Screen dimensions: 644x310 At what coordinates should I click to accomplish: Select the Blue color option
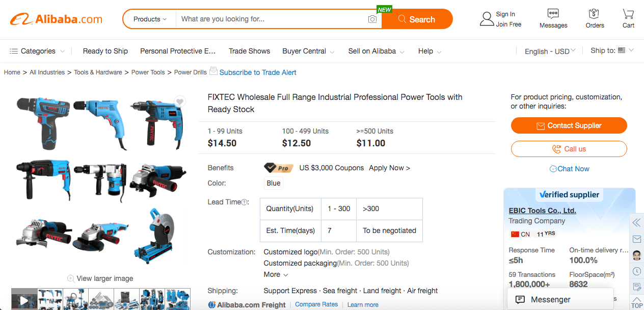coord(274,184)
